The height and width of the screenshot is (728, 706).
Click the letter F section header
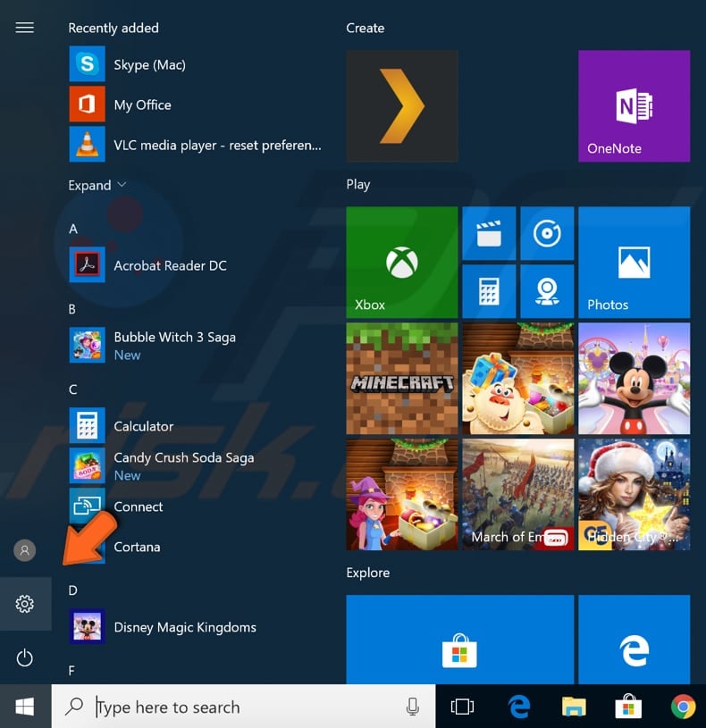(x=72, y=671)
